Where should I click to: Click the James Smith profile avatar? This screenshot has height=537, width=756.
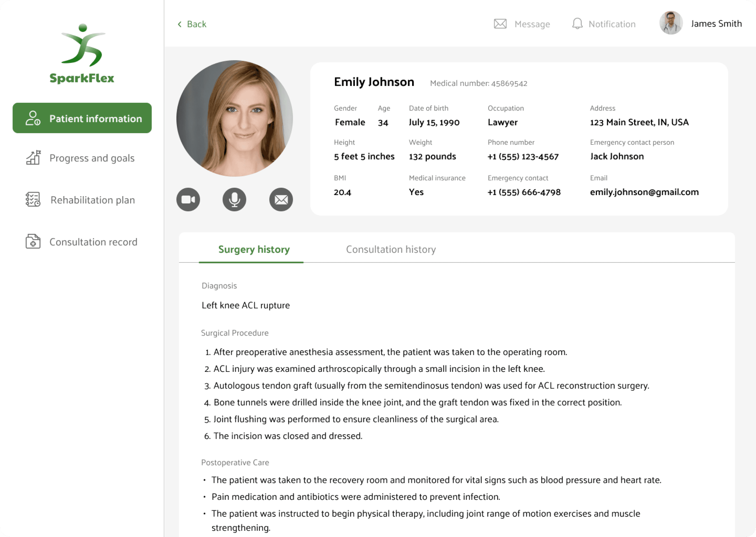coord(671,23)
